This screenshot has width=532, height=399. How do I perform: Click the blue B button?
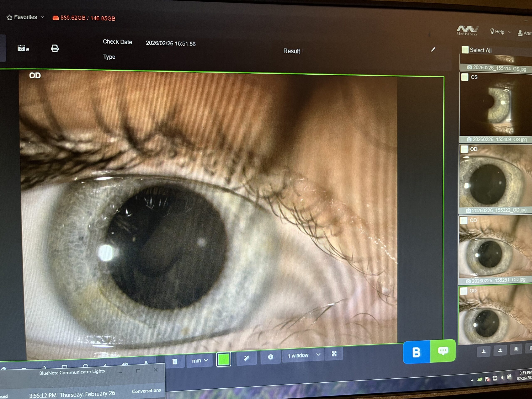tap(416, 352)
